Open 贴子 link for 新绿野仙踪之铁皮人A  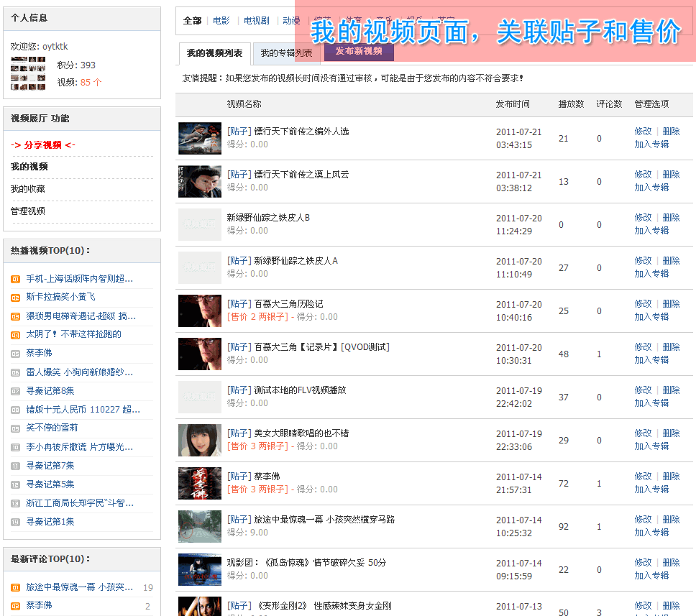(x=239, y=260)
